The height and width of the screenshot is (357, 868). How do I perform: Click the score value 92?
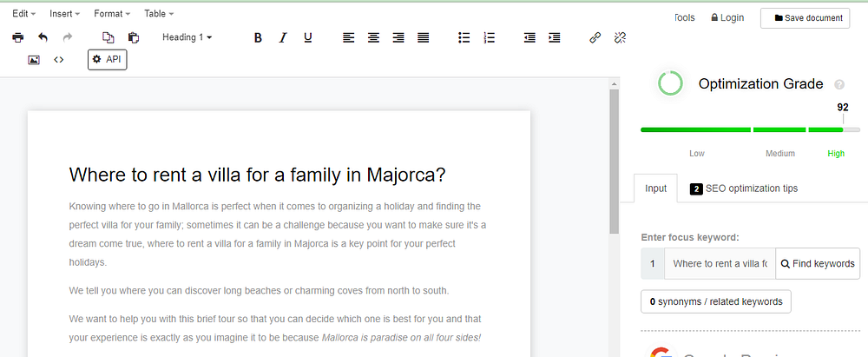click(843, 108)
